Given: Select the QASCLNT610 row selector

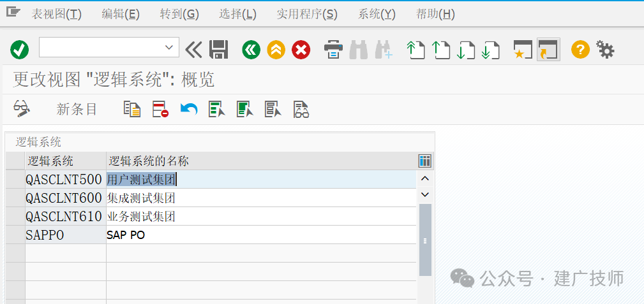Looking at the screenshot, I should [15, 216].
